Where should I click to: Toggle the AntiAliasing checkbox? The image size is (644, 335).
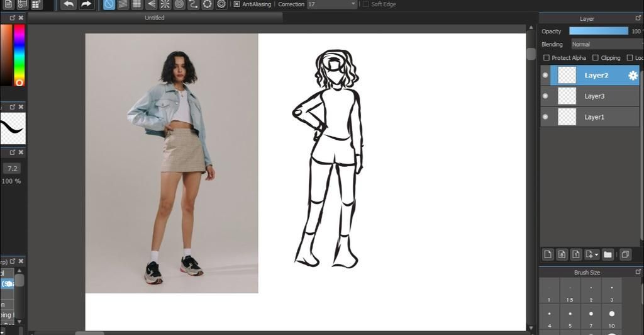click(x=236, y=4)
